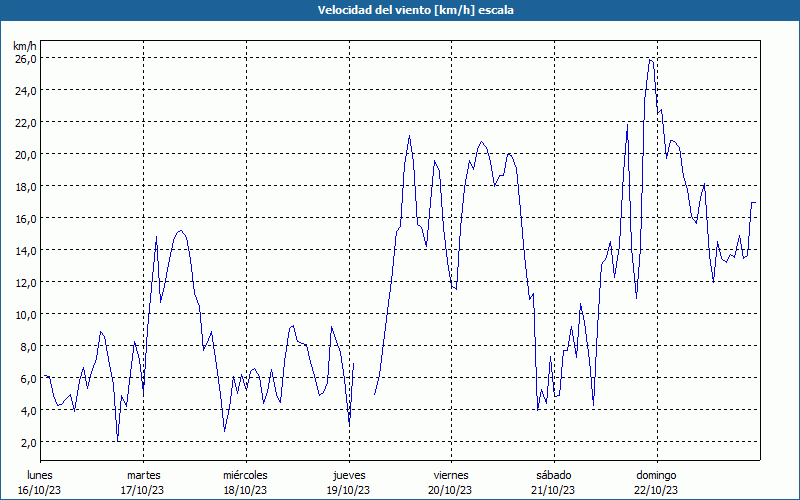Click the 6,0 y-axis value
The width and height of the screenshot is (800, 500).
coord(28,378)
